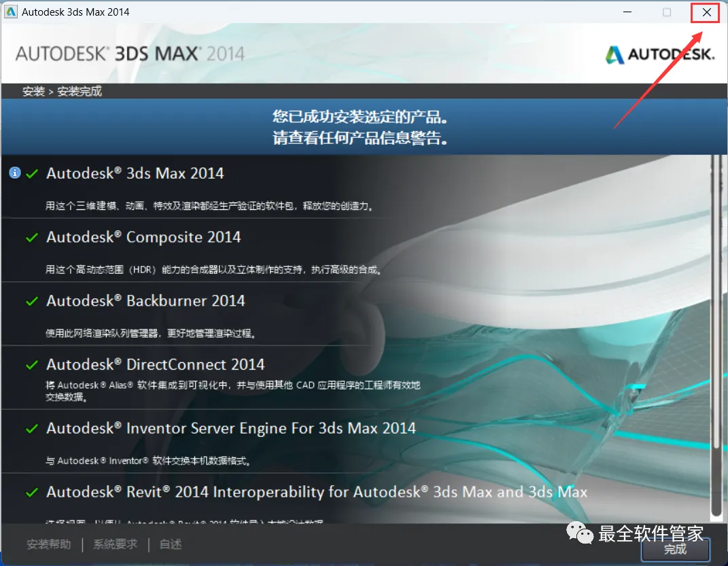Click the green checkmark beside Composite 2014
Image resolution: width=728 pixels, height=566 pixels.
(32, 238)
